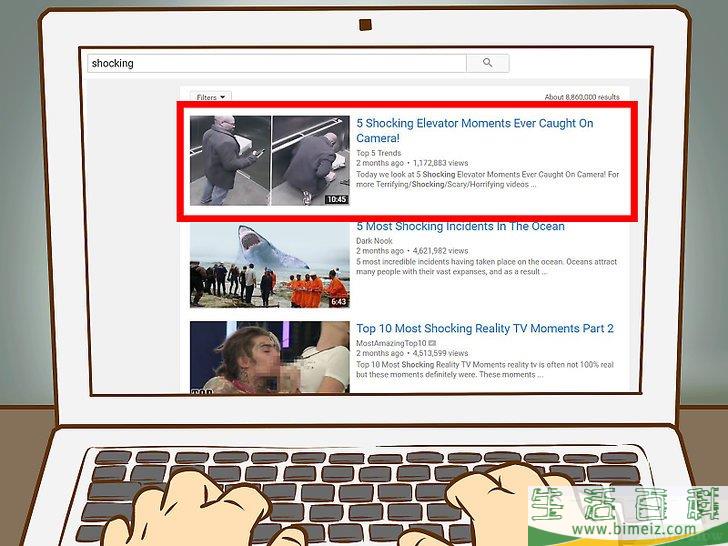The height and width of the screenshot is (546, 728).
Task: Click the 6:43 duration badge
Action: point(338,302)
